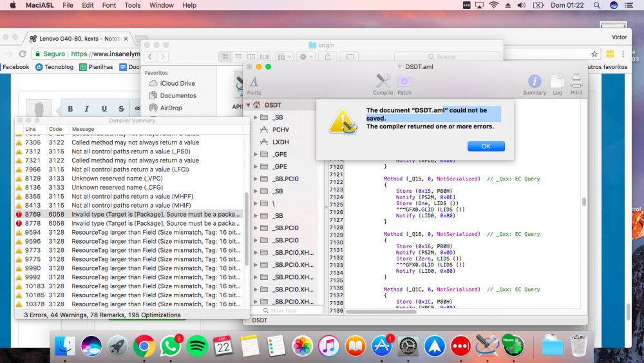
Task: Open the Help menu
Action: [x=189, y=5]
